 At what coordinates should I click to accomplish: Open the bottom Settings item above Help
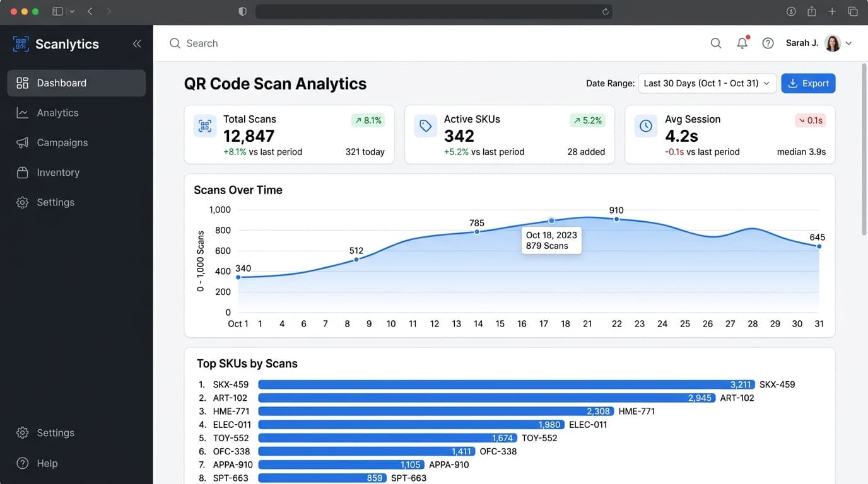[76, 433]
